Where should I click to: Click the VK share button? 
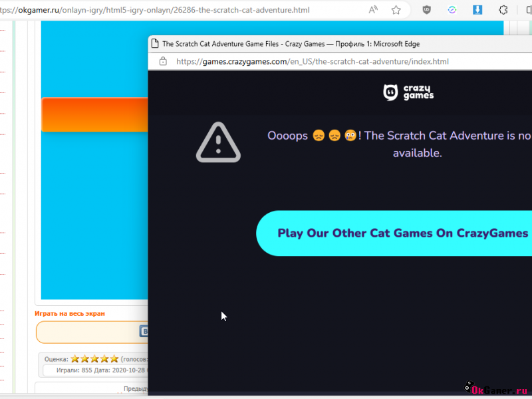pos(144,331)
